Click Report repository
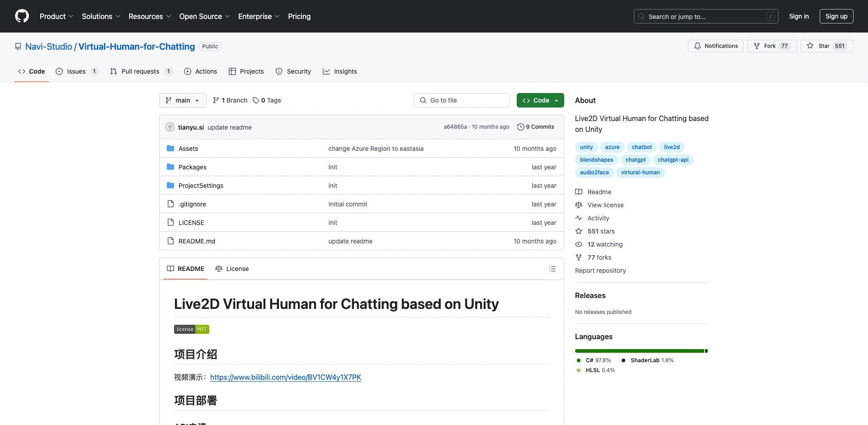 (x=600, y=271)
